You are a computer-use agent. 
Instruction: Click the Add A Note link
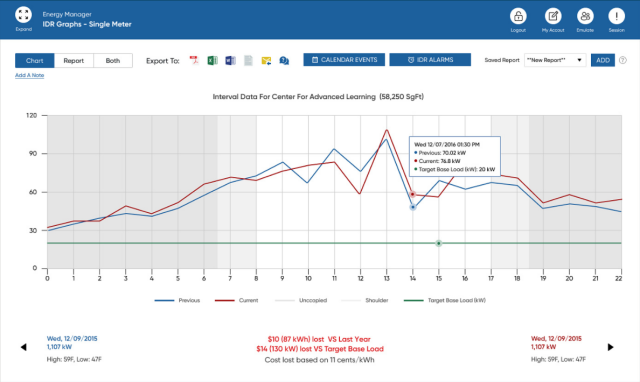pyautogui.click(x=29, y=75)
